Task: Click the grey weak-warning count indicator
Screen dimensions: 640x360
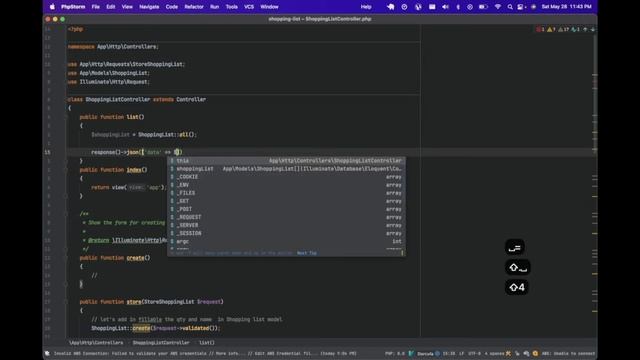Action: (563, 29)
